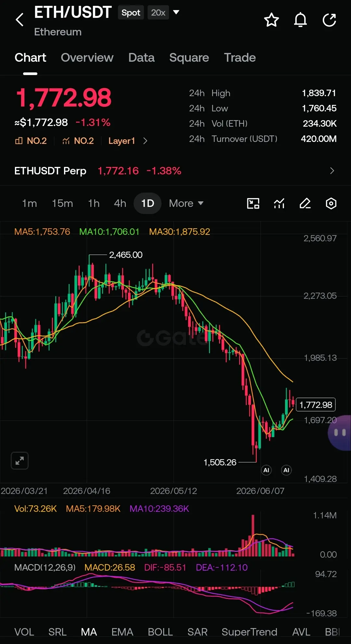351x644 pixels.
Task: Open market cap rank NO.2 badge
Action: pos(31,141)
